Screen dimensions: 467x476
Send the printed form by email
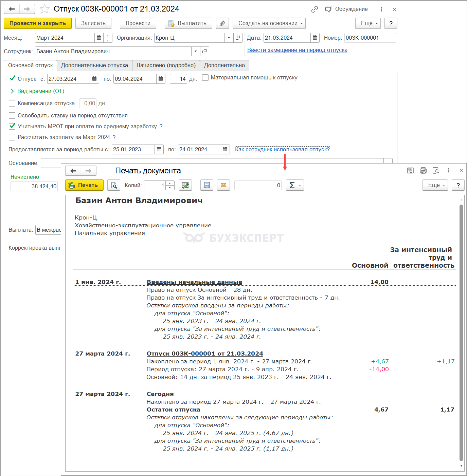223,185
